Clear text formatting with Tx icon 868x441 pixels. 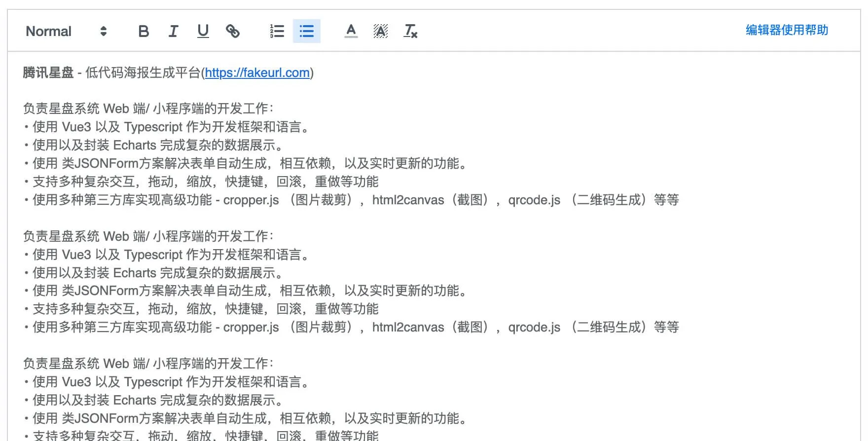tap(410, 31)
